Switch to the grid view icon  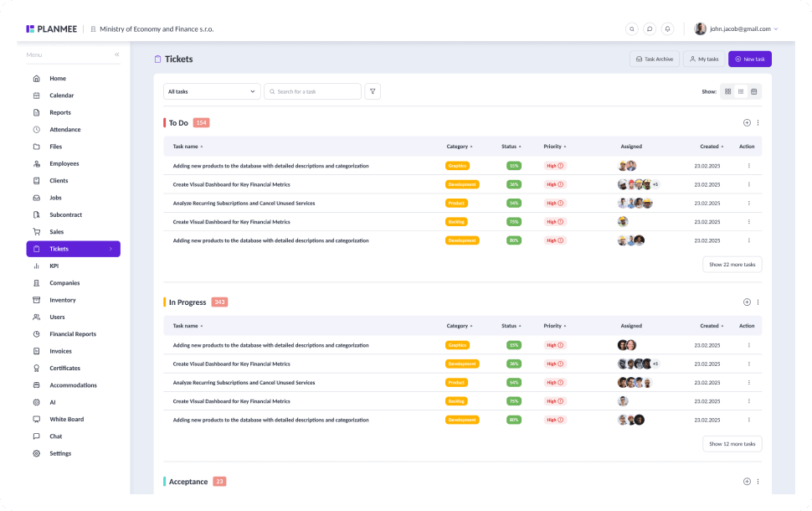[727, 92]
